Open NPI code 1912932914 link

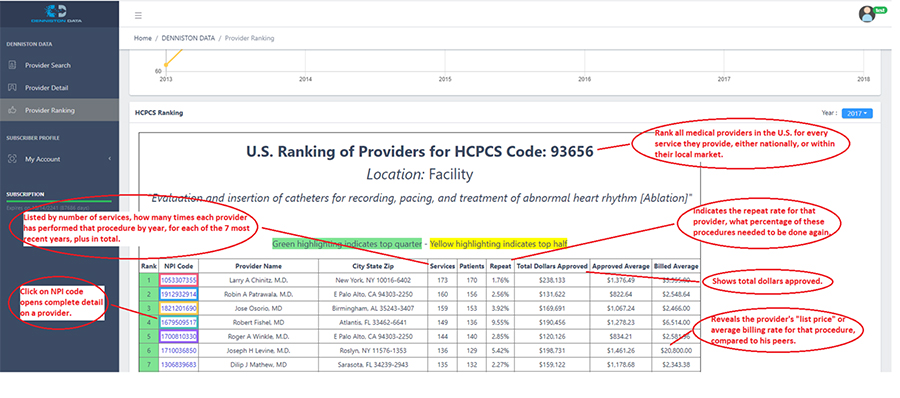[179, 294]
